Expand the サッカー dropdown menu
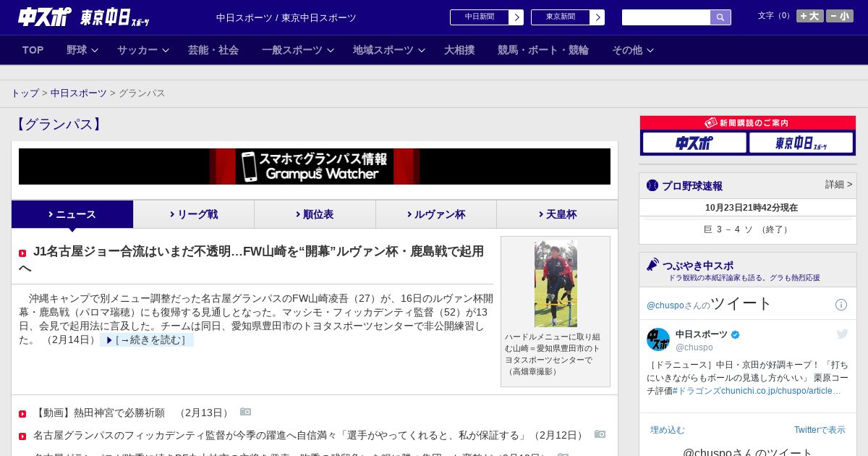868x456 pixels. coord(143,50)
